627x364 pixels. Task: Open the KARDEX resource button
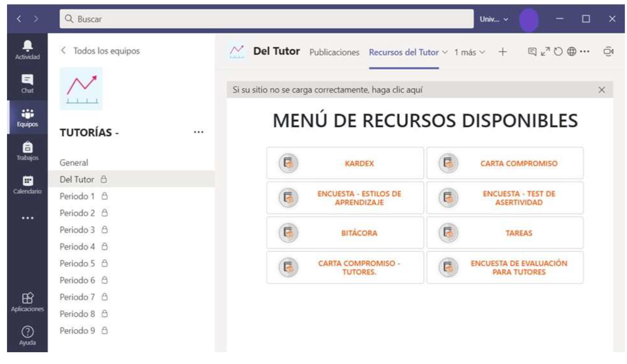[x=345, y=163]
